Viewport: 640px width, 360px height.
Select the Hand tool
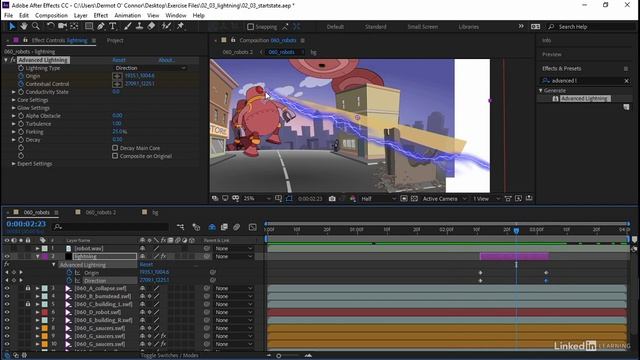click(x=24, y=27)
